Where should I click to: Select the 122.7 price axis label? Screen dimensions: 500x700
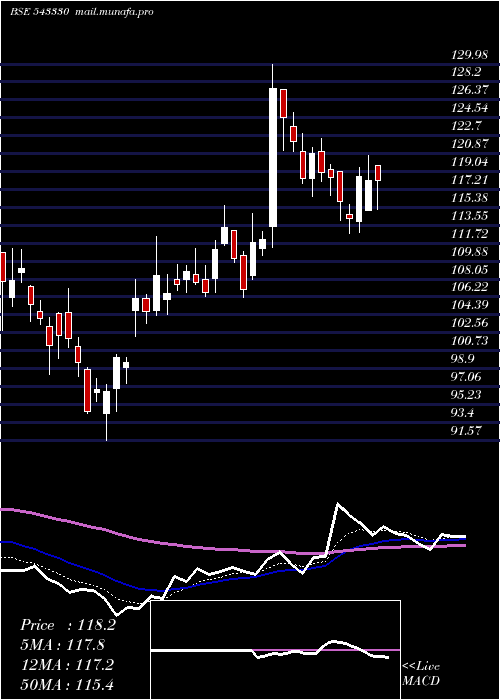tap(466, 125)
